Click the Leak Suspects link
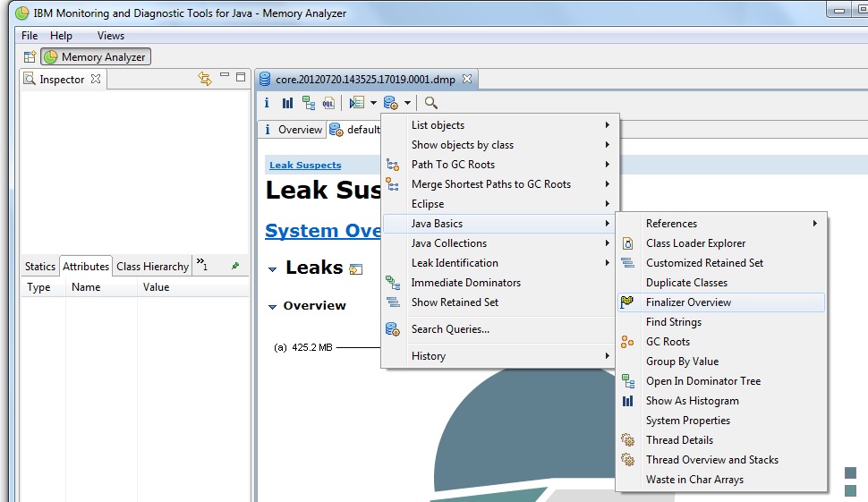Image resolution: width=868 pixels, height=502 pixels. click(x=305, y=165)
